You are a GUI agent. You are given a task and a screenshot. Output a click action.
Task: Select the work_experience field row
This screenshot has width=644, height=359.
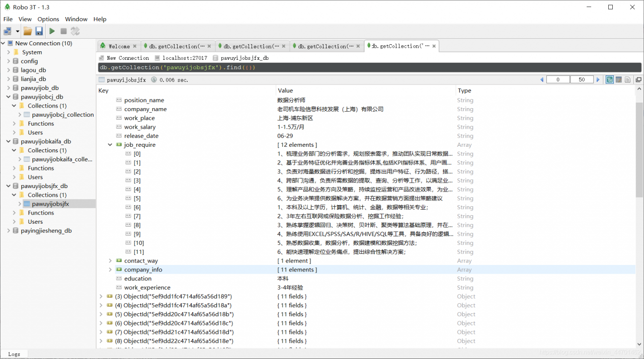tap(366, 288)
